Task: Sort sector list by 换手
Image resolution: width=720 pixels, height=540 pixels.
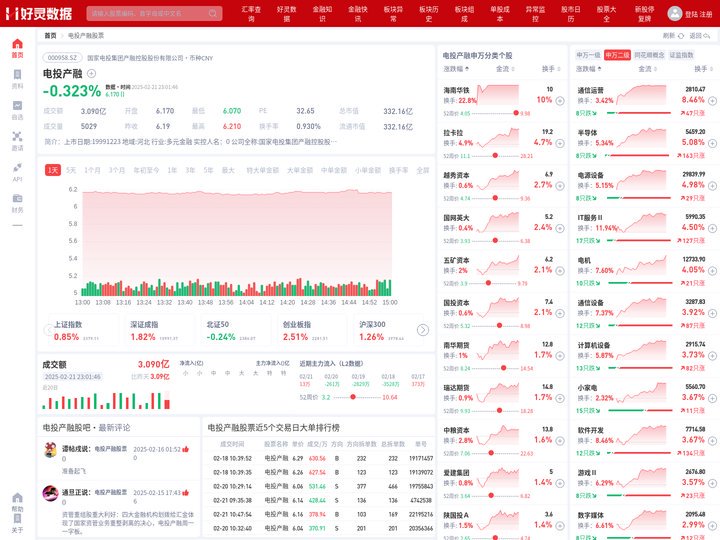Action: [x=703, y=69]
